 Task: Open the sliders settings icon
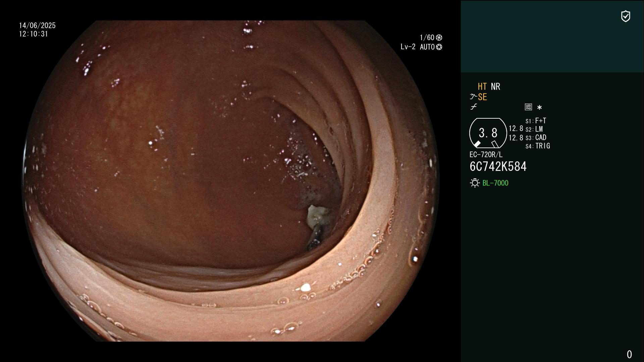528,107
